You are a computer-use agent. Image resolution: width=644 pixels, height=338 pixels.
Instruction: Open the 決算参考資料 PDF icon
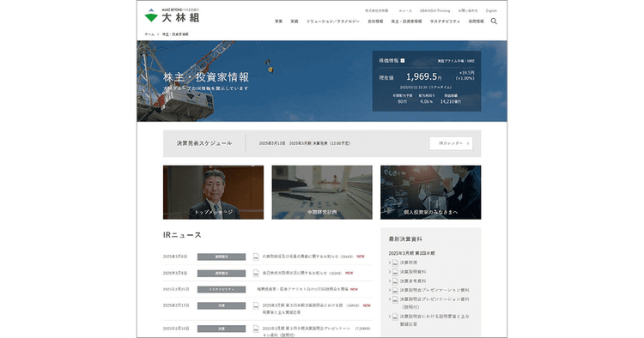click(x=395, y=281)
